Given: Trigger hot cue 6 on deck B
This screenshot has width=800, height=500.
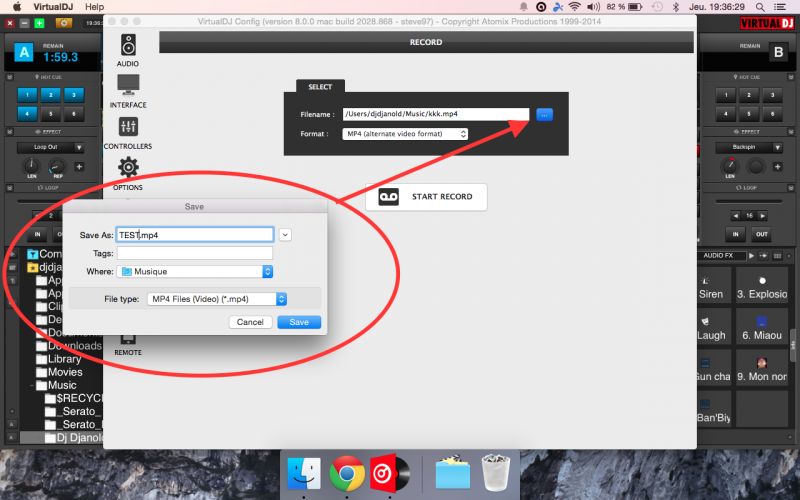Looking at the screenshot, I should (772, 114).
